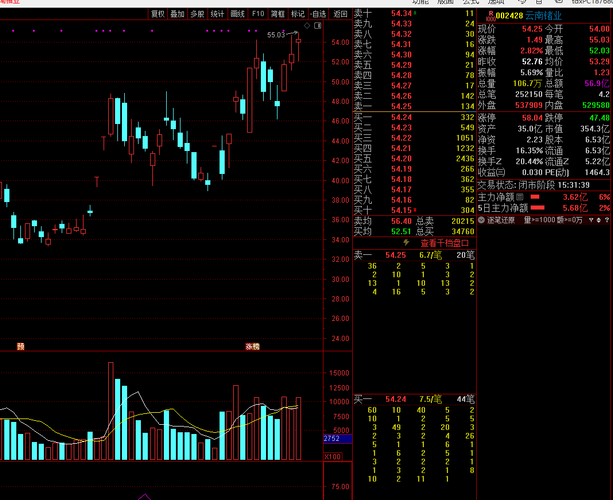This screenshot has height=500, width=613.
Task: Click the 总额 value 56.9亿
Action: point(597,83)
